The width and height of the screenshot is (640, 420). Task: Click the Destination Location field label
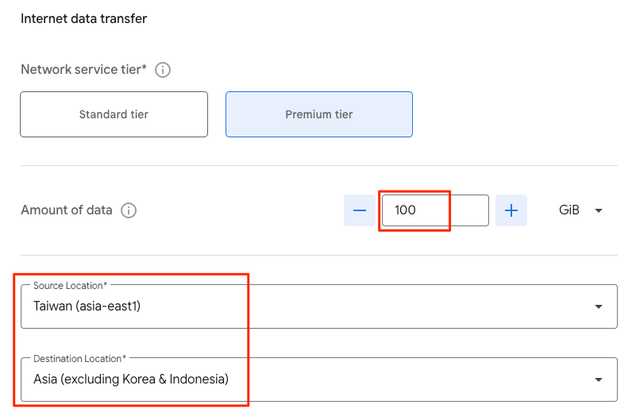(x=78, y=358)
